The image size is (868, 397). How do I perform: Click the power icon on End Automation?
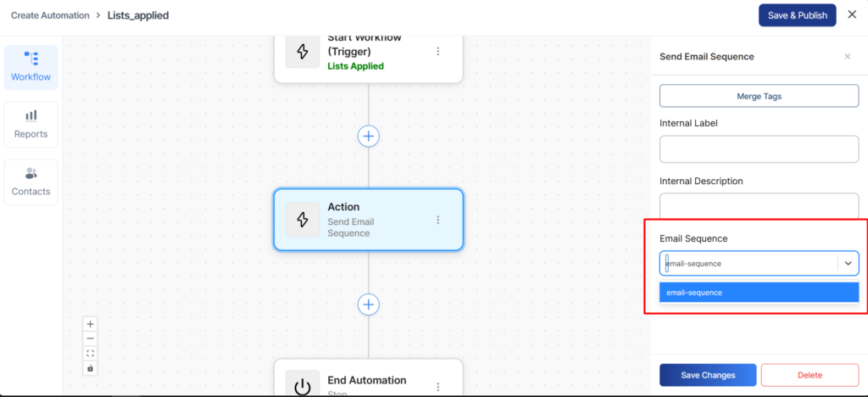(303, 386)
